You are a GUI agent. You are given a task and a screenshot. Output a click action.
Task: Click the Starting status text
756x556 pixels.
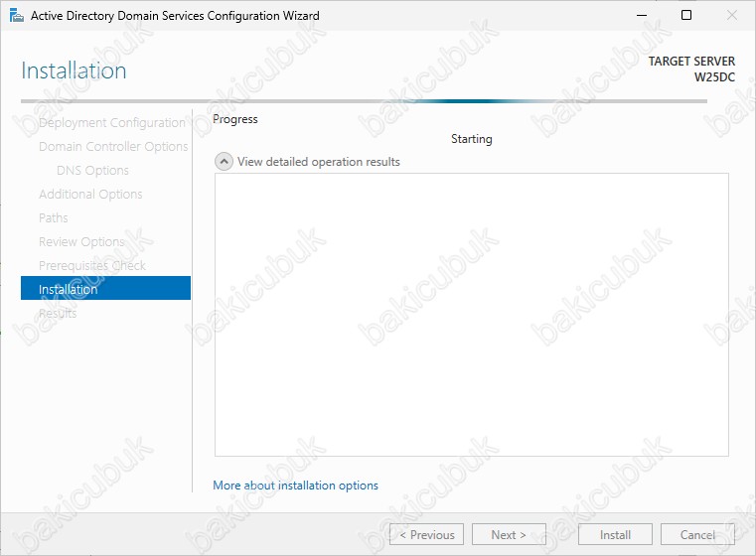[472, 139]
